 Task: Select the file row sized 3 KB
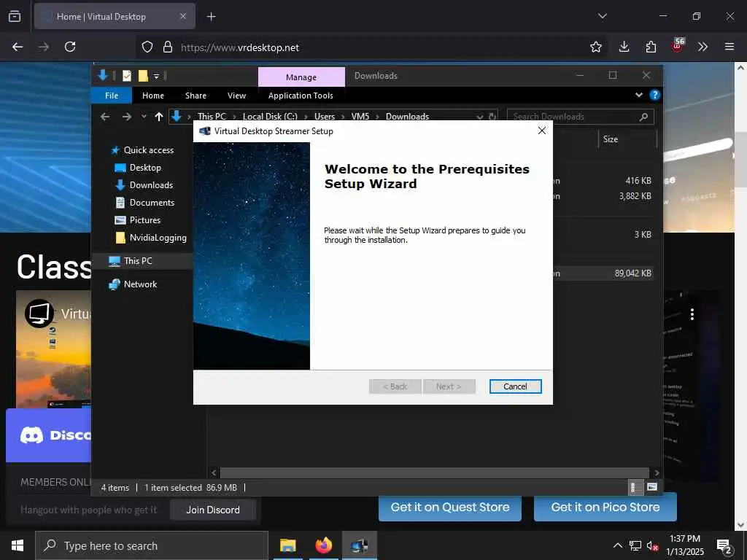coord(605,234)
